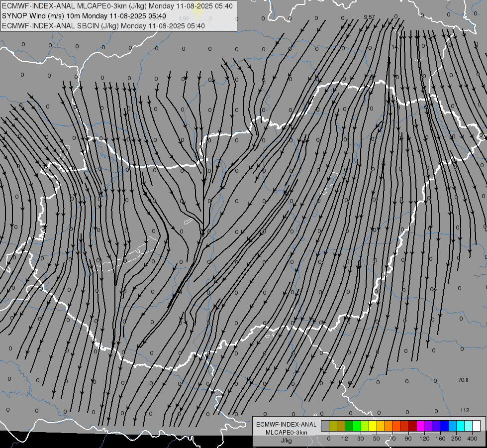This screenshot has height=448, width=487.
Task: Select the dark red legend swatch
Action: coord(413,426)
